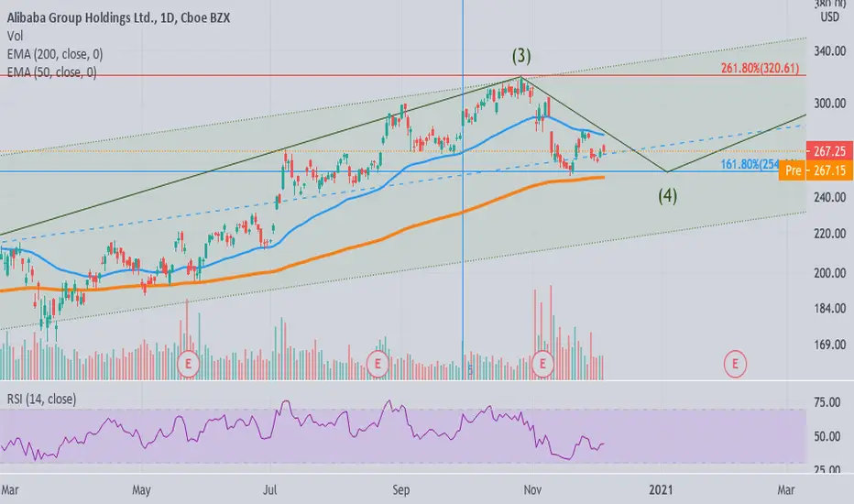Click the 340.00 price axis value

point(829,51)
